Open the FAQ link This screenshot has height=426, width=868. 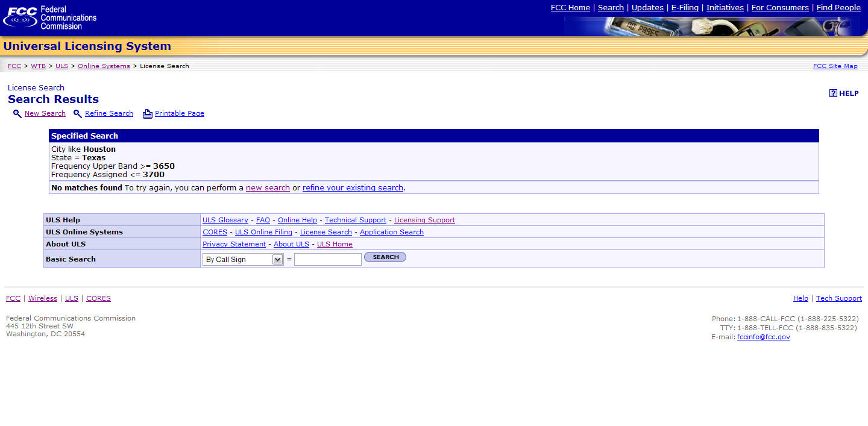(x=263, y=220)
